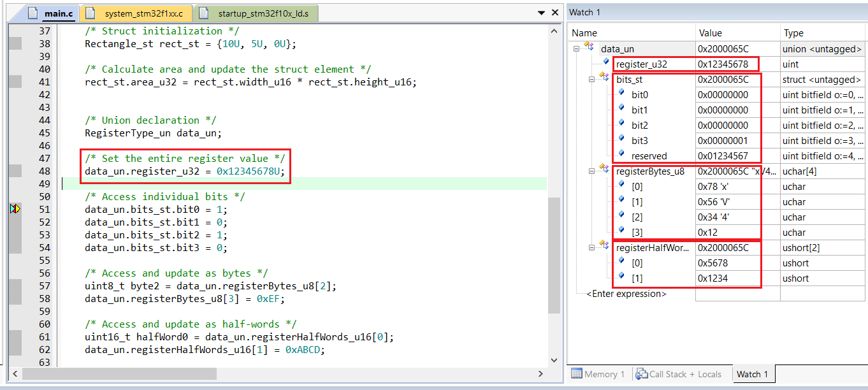The image size is (868, 390).
Task: Click the register_u32 member icon
Action: tap(605, 63)
